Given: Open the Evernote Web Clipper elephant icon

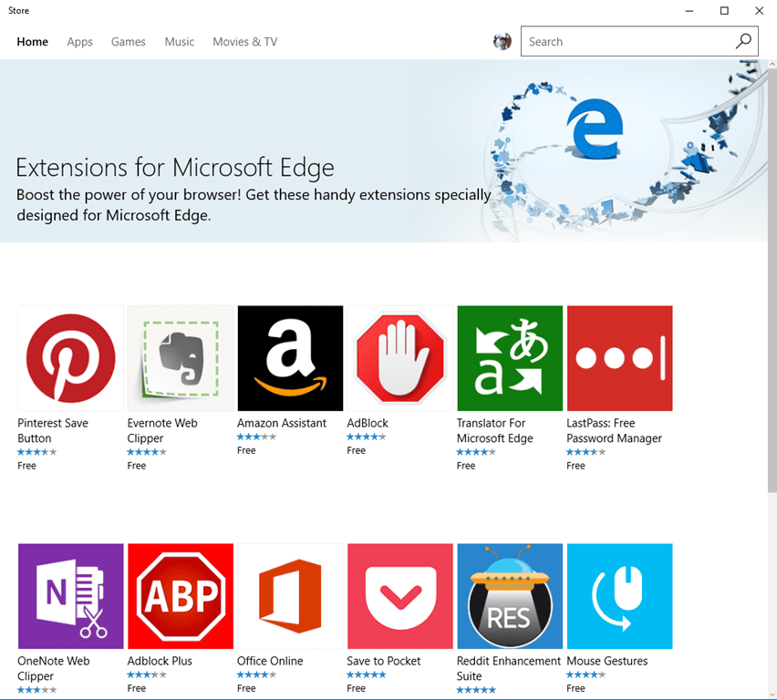Looking at the screenshot, I should (x=181, y=358).
